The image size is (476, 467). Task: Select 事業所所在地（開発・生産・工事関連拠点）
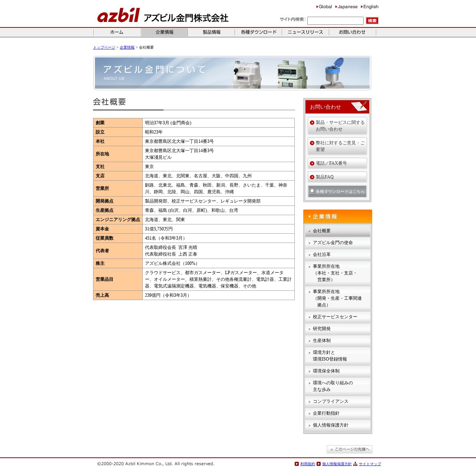tap(338, 298)
